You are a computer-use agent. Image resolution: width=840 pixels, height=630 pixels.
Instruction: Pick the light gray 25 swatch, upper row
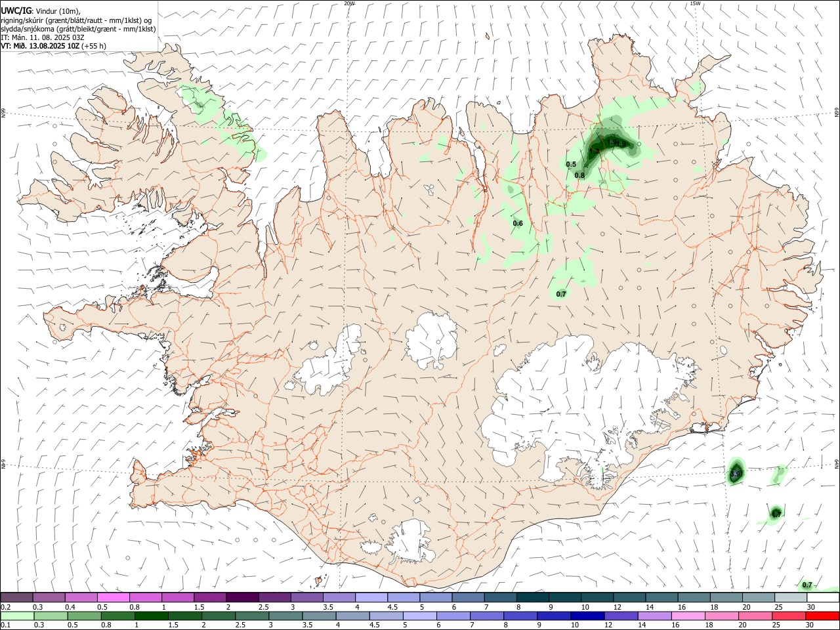click(791, 597)
